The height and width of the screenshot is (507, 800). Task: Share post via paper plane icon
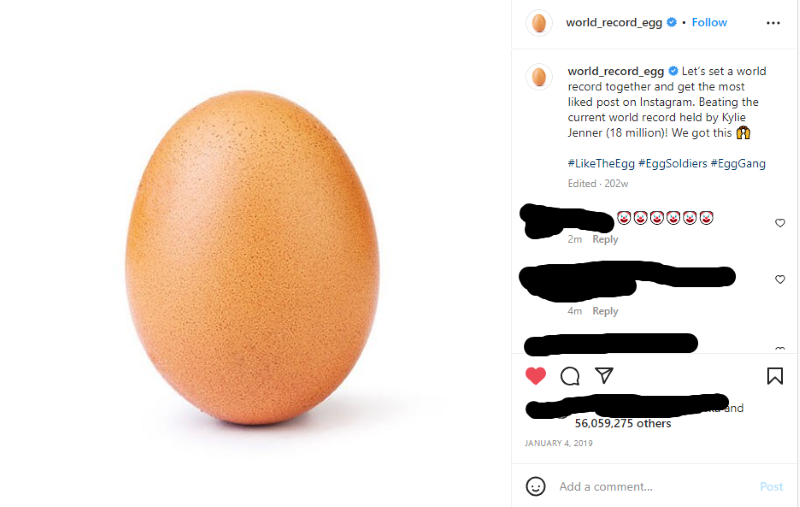coord(604,375)
